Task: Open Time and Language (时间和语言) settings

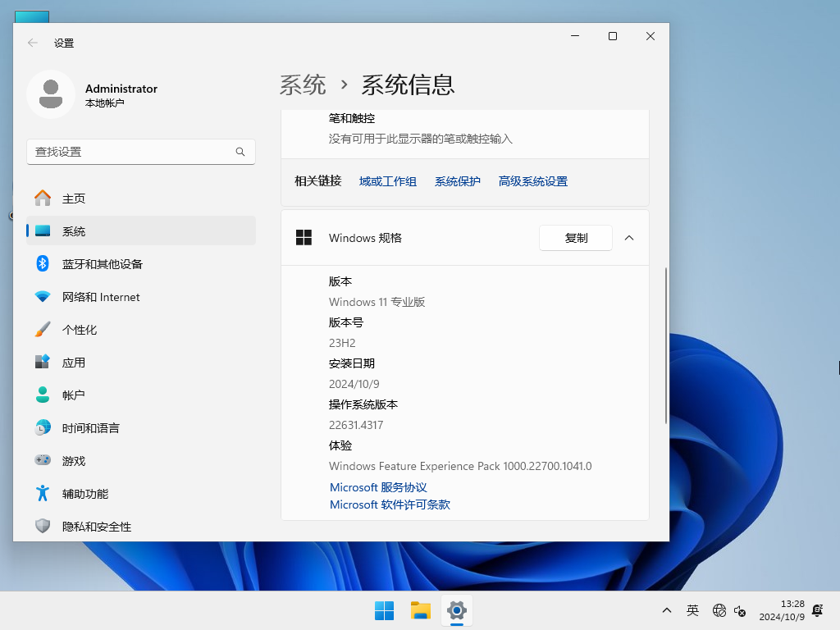Action: 95,427
